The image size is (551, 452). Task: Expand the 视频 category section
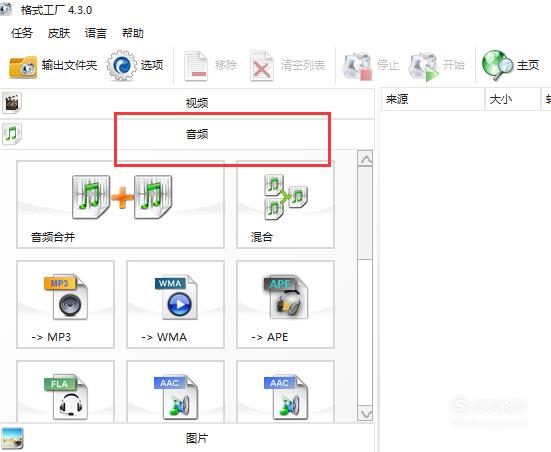tap(187, 103)
